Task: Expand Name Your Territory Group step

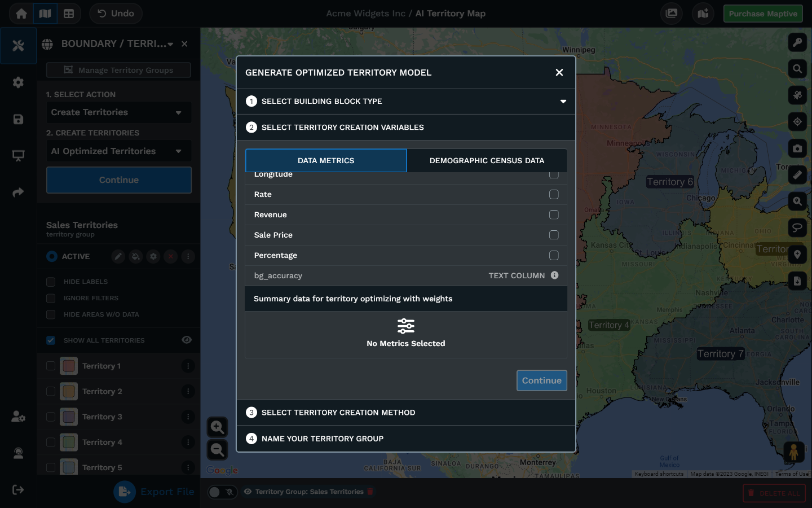Action: pyautogui.click(x=406, y=439)
